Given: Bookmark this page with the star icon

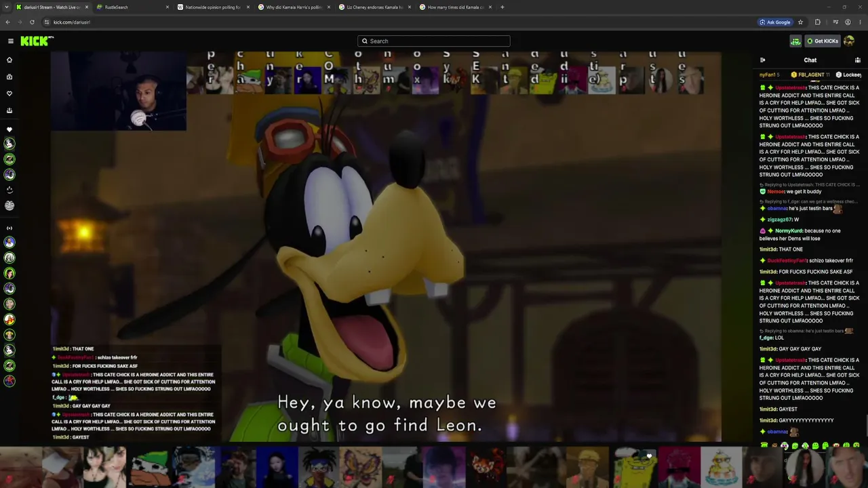Looking at the screenshot, I should 800,22.
